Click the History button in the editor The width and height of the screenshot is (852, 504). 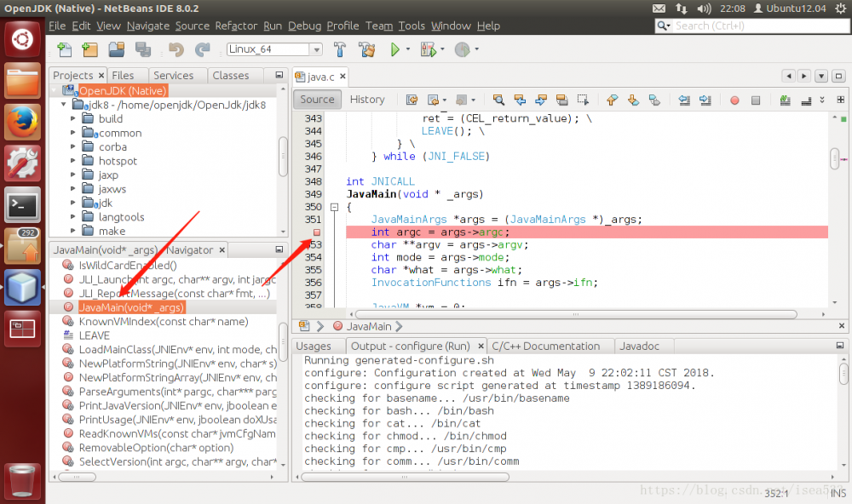[x=368, y=100]
